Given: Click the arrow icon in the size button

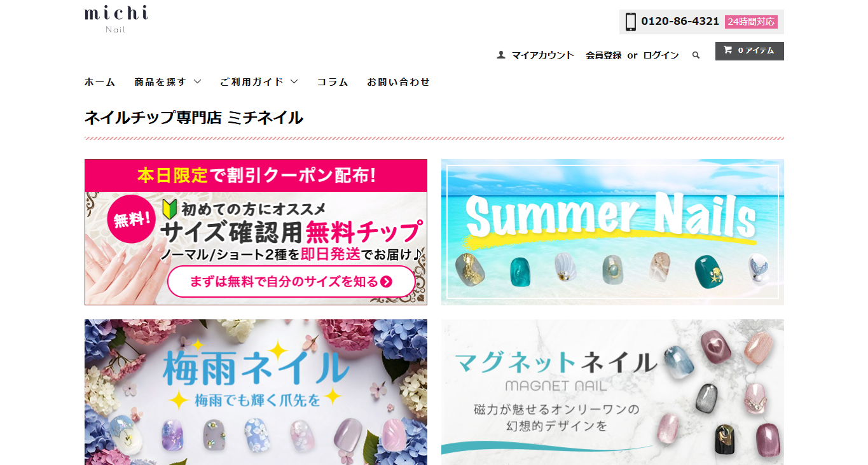Looking at the screenshot, I should pyautogui.click(x=386, y=282).
